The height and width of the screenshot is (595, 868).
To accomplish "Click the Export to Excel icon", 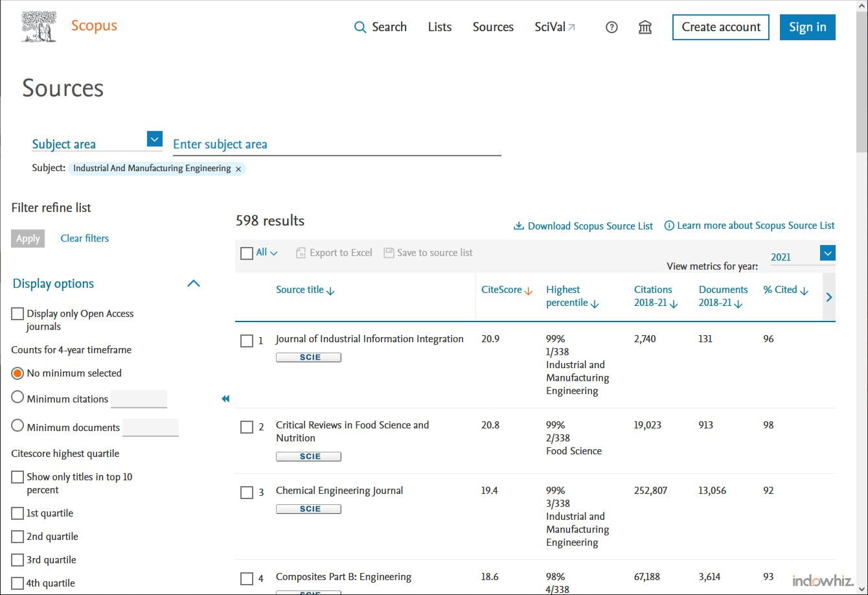I will (x=301, y=253).
